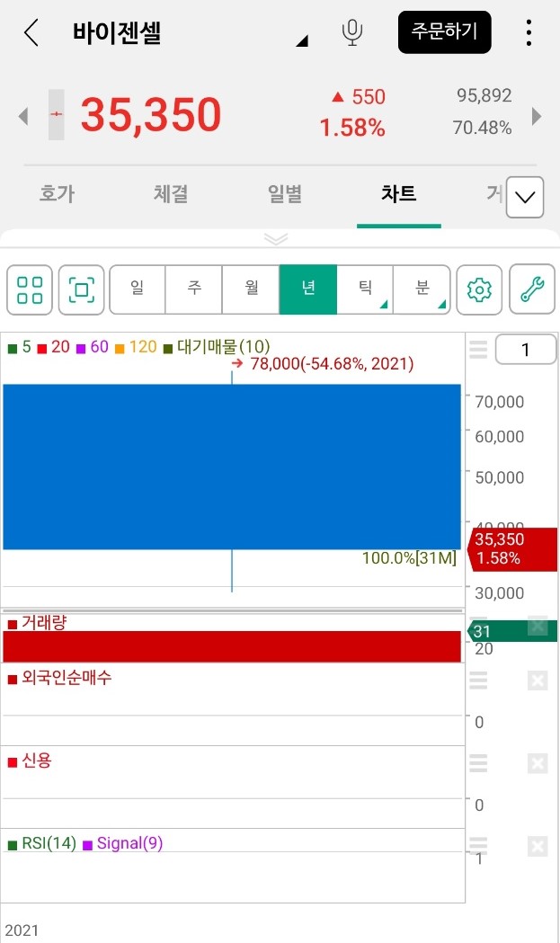The width and height of the screenshot is (560, 943).
Task: Close the 거래량 volume indicator panel
Action: coord(538,626)
